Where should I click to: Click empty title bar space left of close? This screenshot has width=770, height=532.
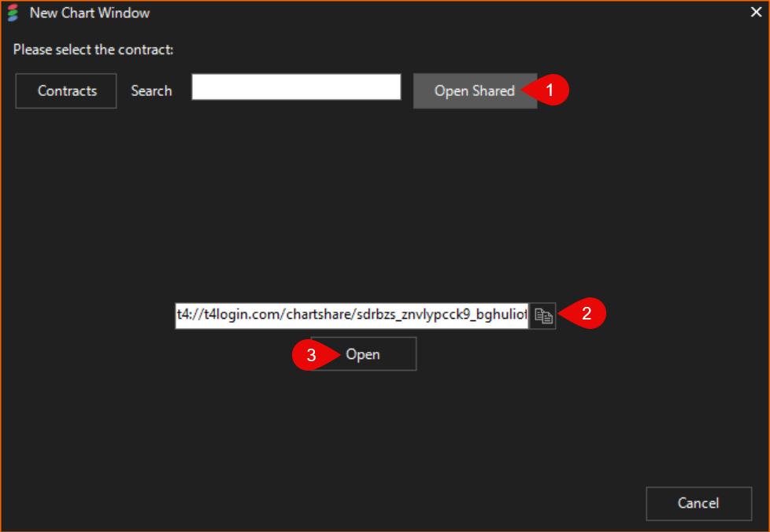[x=472, y=13]
